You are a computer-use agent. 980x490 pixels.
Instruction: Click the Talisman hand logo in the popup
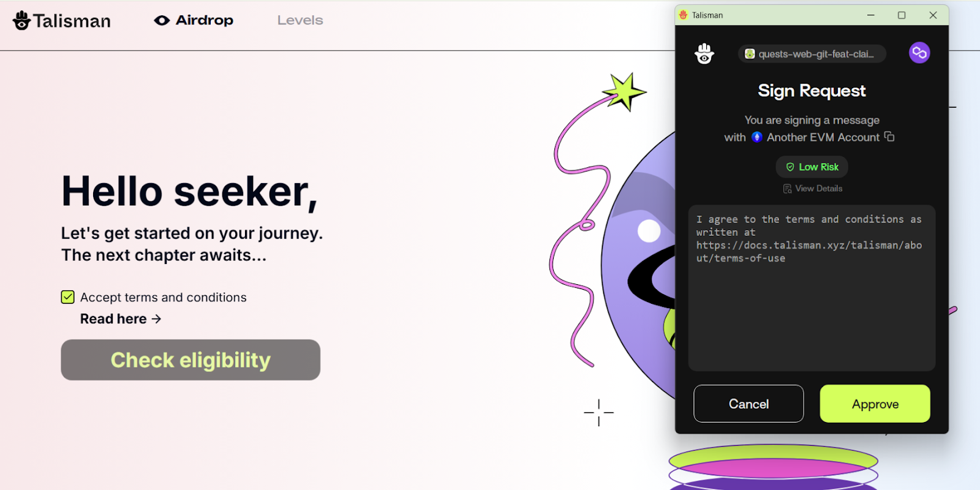(x=704, y=54)
